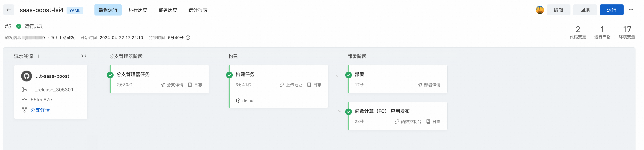Collapse the pipeline source panel

click(x=84, y=56)
